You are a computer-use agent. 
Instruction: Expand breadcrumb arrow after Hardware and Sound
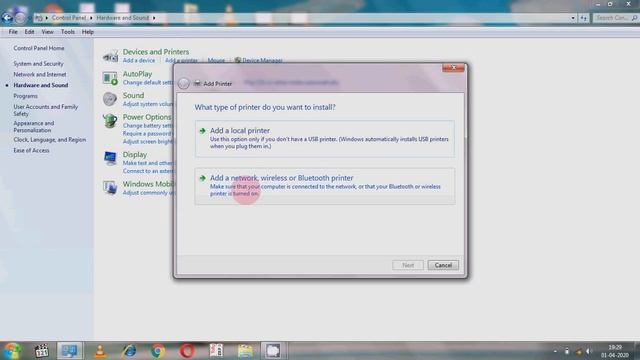coord(154,18)
